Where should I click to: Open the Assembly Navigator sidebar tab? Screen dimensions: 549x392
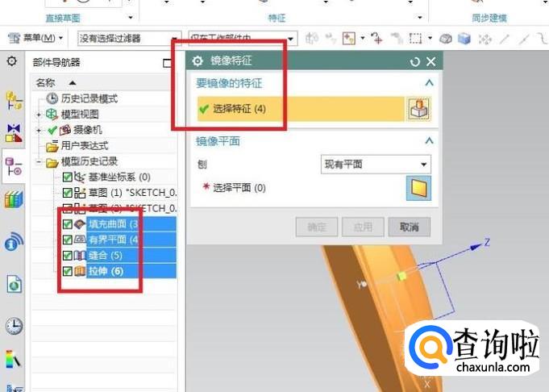click(x=14, y=102)
